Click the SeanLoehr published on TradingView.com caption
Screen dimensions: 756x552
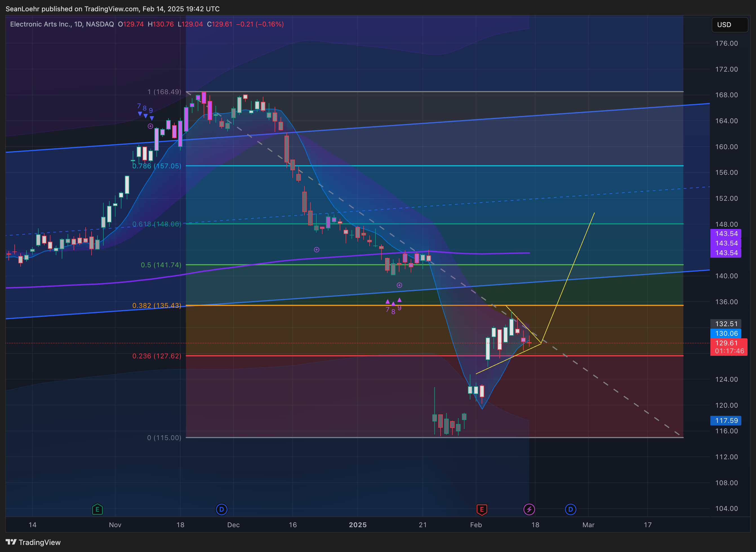[112, 9]
